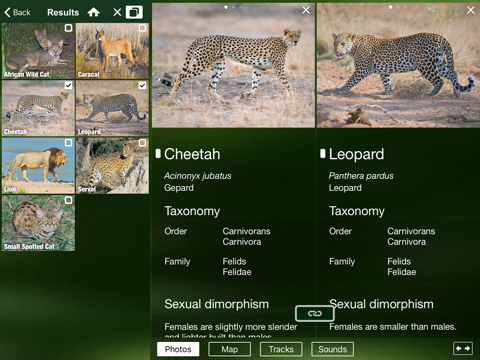Image resolution: width=480 pixels, height=360 pixels.
Task: Open the African Wild Cat thumbnail
Action: [x=38, y=51]
